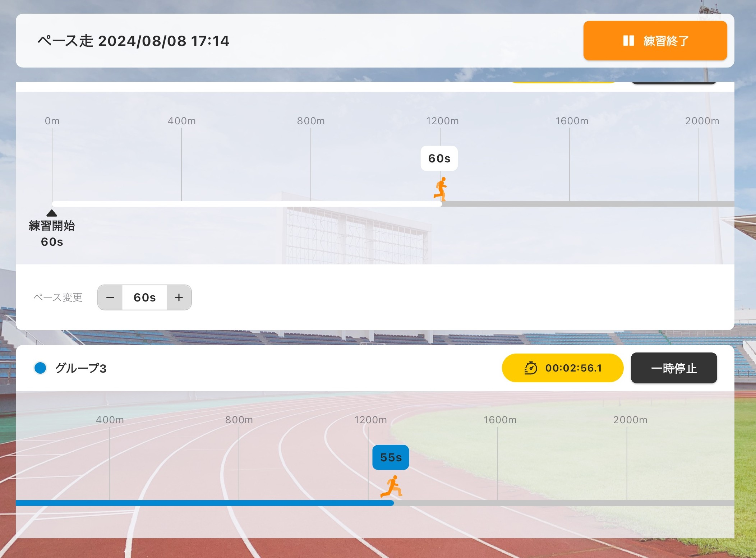Decrease pace with the minus button
Screen dimensions: 756x558
pyautogui.click(x=110, y=298)
